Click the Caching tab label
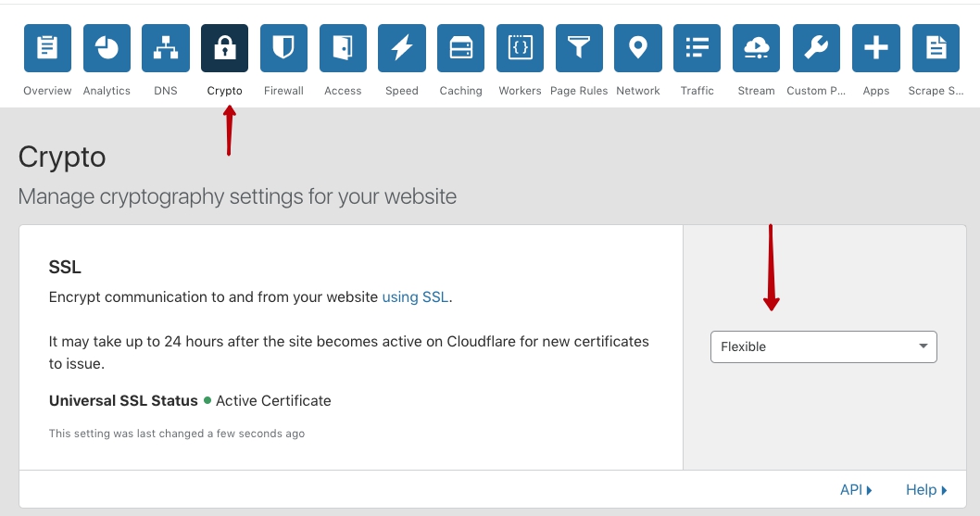 460,91
